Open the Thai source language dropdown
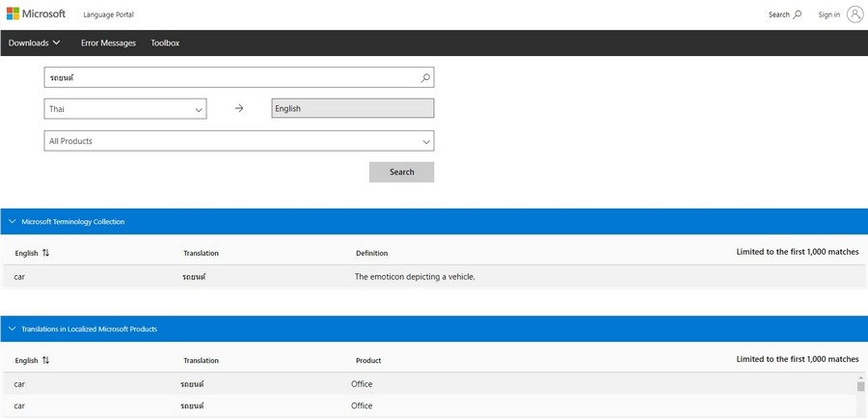Image resolution: width=868 pixels, height=418 pixels. click(x=125, y=109)
